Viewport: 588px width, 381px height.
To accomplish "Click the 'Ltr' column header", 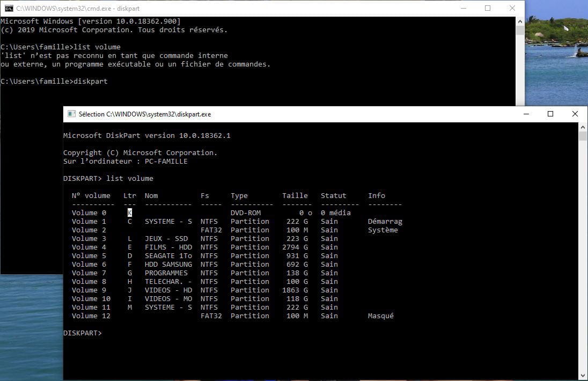I will point(130,195).
